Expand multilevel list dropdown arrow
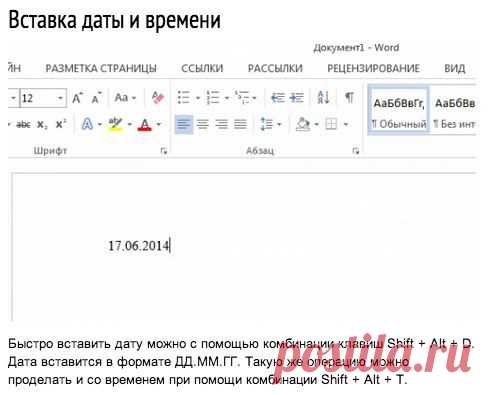The height and width of the screenshot is (395, 491). (254, 98)
